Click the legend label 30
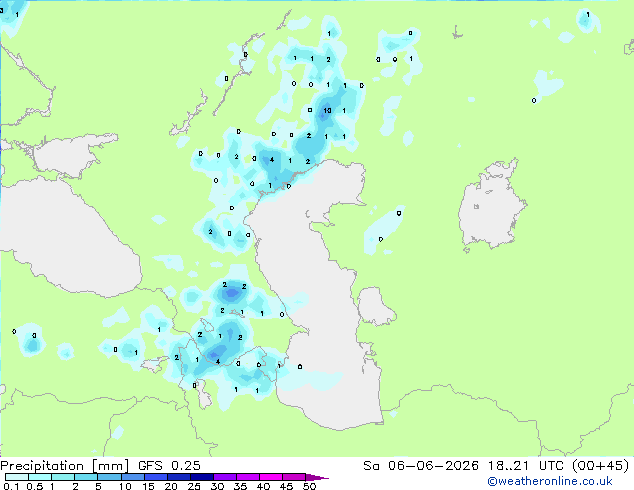Screen dimensions: 634x490 click(217, 486)
